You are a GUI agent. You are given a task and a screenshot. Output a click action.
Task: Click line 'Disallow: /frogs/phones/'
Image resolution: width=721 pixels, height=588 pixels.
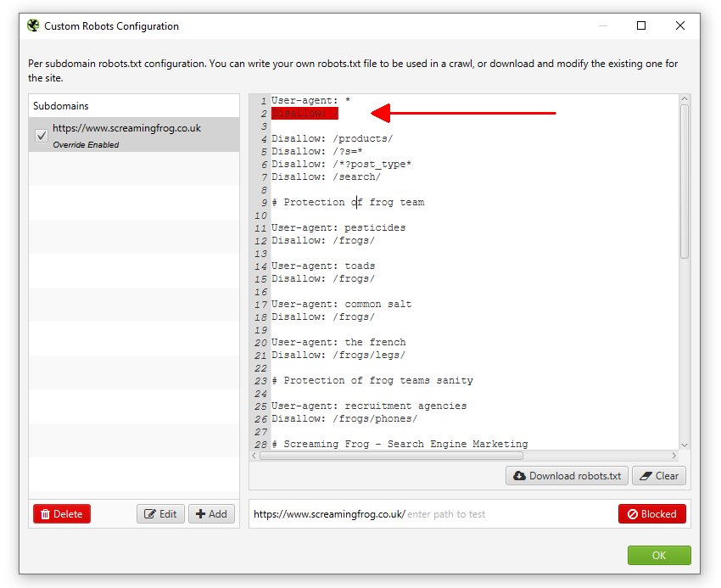[x=344, y=418]
